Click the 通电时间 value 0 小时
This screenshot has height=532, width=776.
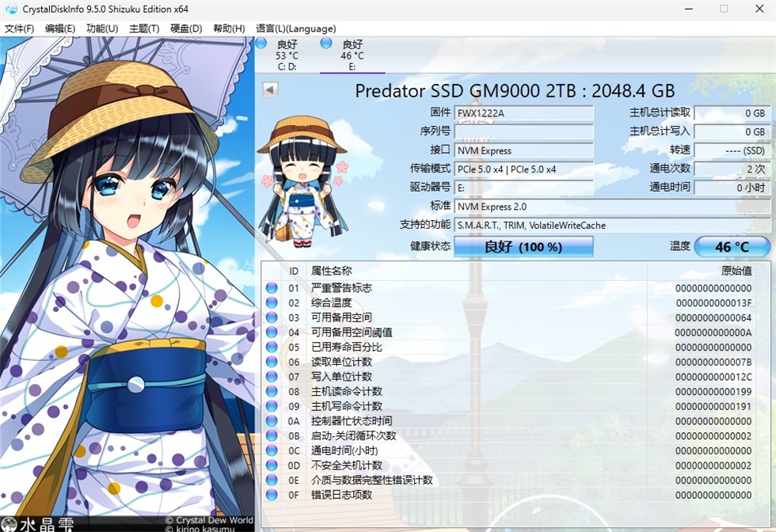tap(732, 188)
